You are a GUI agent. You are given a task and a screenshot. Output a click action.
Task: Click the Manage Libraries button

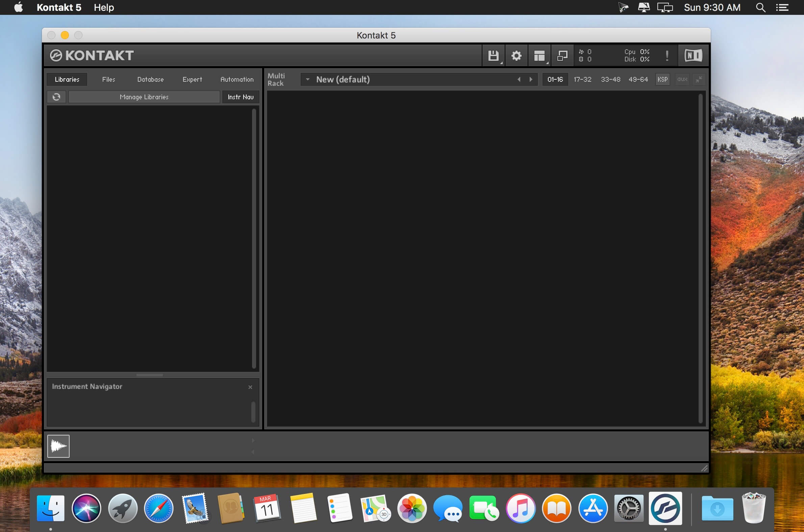click(144, 97)
